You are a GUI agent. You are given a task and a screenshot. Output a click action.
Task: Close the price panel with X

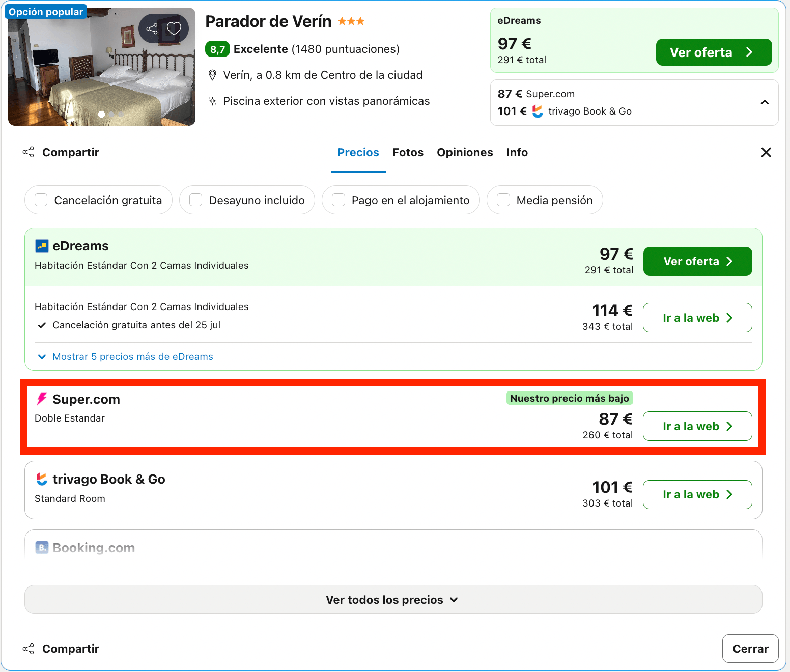pyautogui.click(x=766, y=152)
